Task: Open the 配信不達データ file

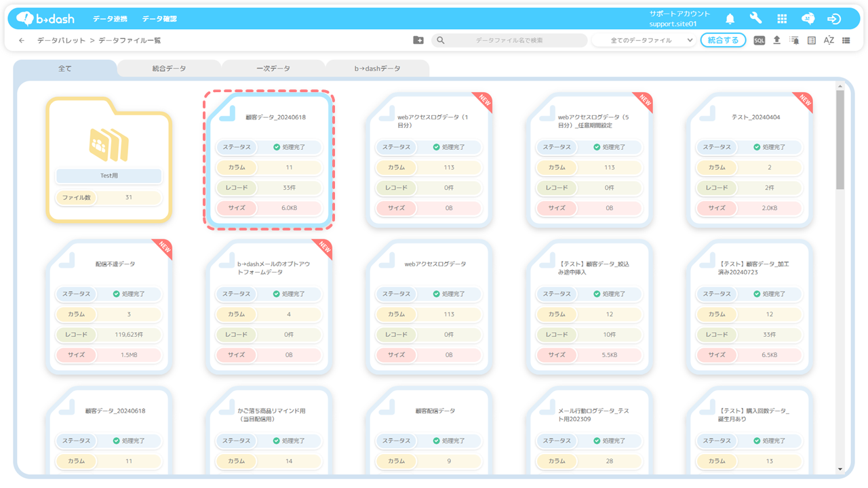Action: (x=109, y=307)
